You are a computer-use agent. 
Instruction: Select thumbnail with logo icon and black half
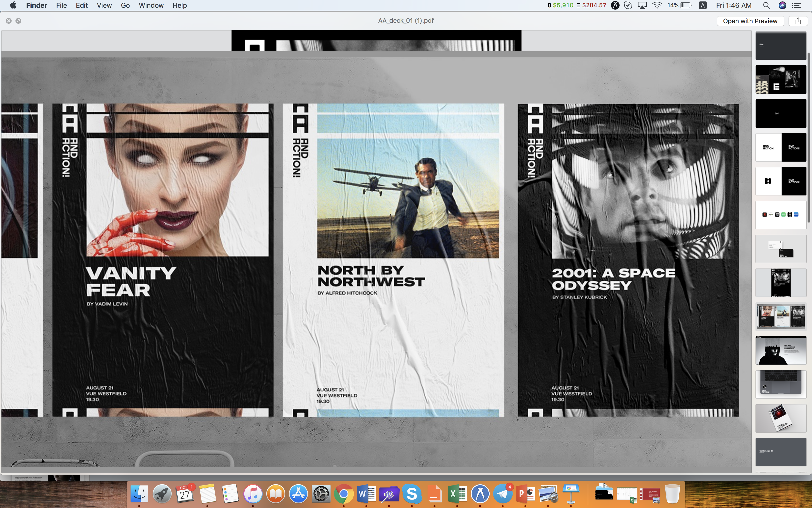click(781, 181)
